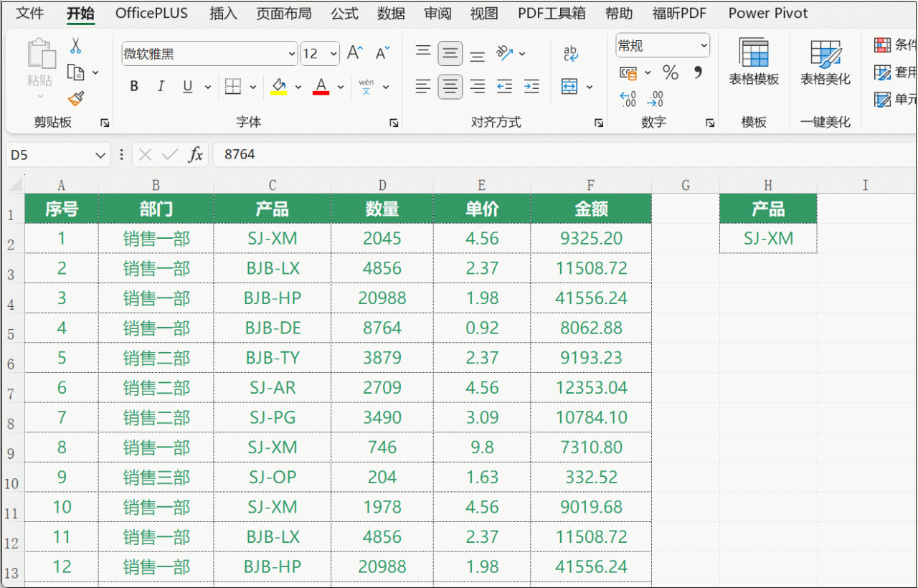Toggle underline formatting
Viewport: 918px width, 588px height.
pos(187,87)
